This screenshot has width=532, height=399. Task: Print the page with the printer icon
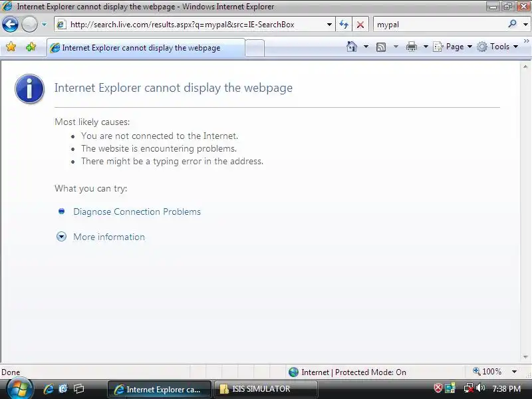pyautogui.click(x=412, y=47)
